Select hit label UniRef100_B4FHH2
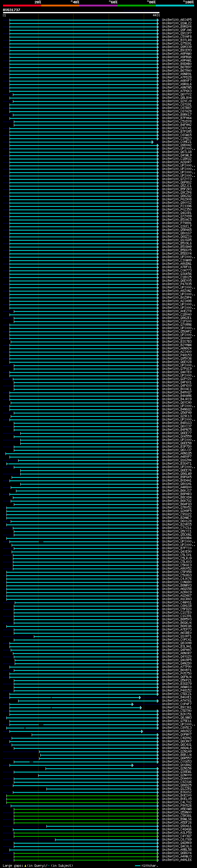Viewport: 197px width, 868px height. [177, 125]
